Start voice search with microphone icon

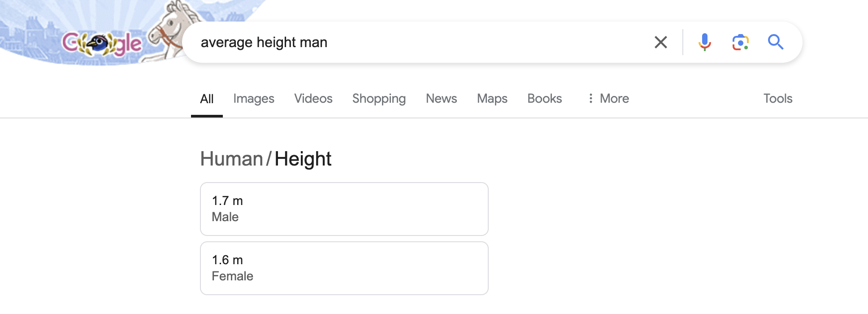coord(704,42)
